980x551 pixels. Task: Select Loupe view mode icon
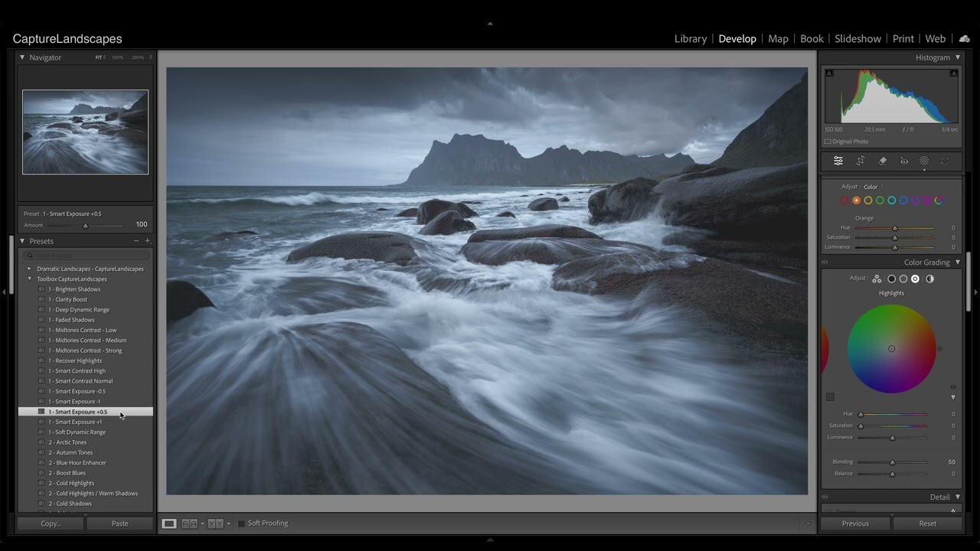[169, 523]
